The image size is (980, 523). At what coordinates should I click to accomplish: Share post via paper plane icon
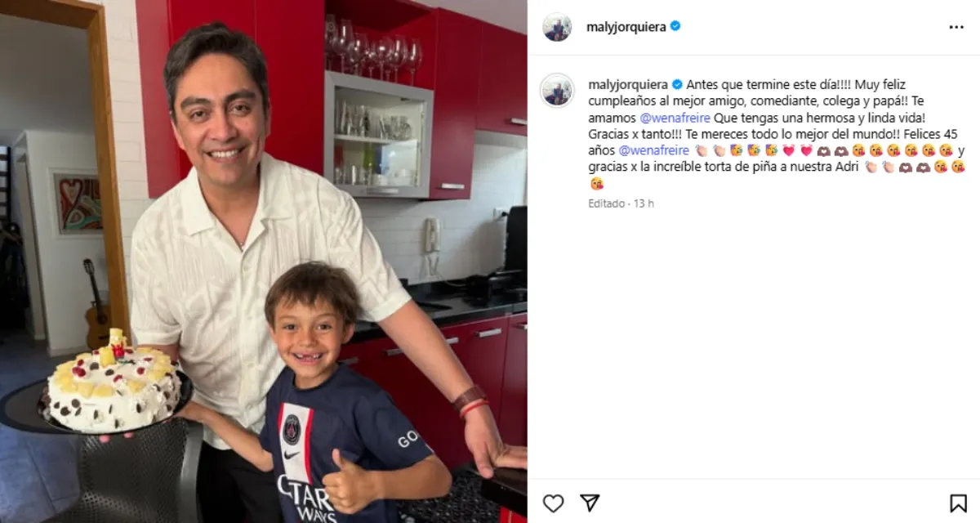[x=590, y=503]
